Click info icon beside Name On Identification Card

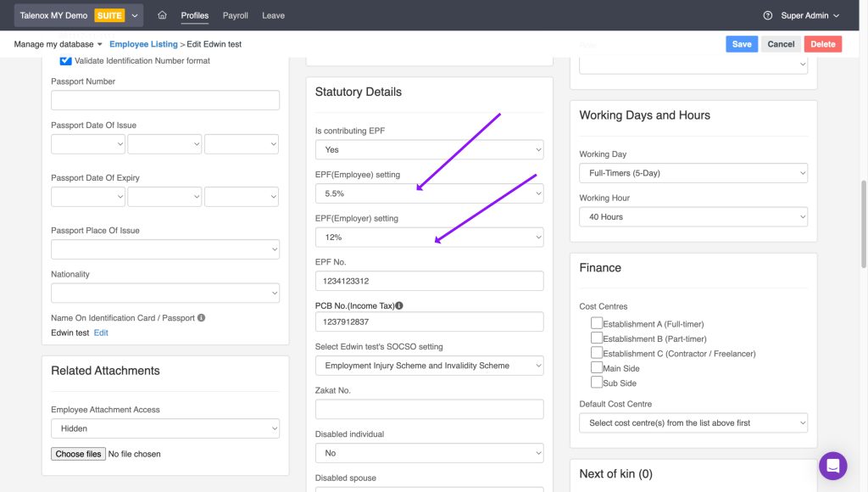click(202, 318)
